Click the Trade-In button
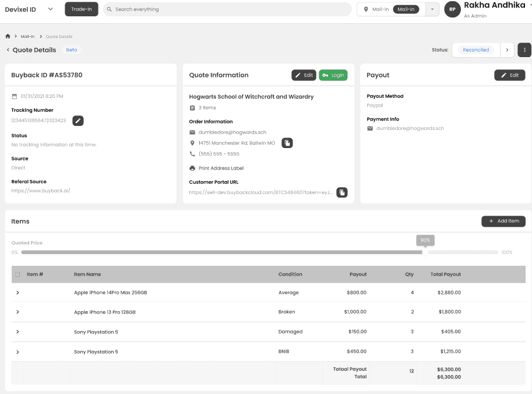The image size is (532, 394). click(82, 9)
